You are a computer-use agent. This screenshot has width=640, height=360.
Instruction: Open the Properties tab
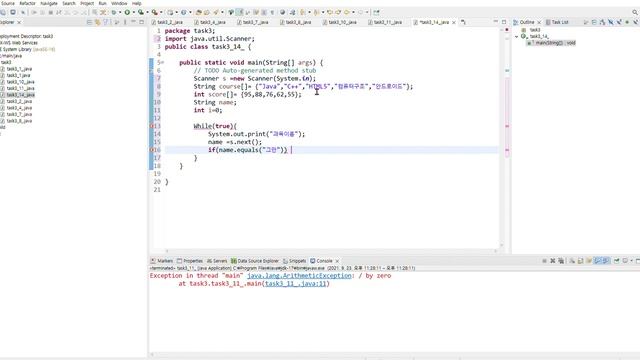(190, 260)
